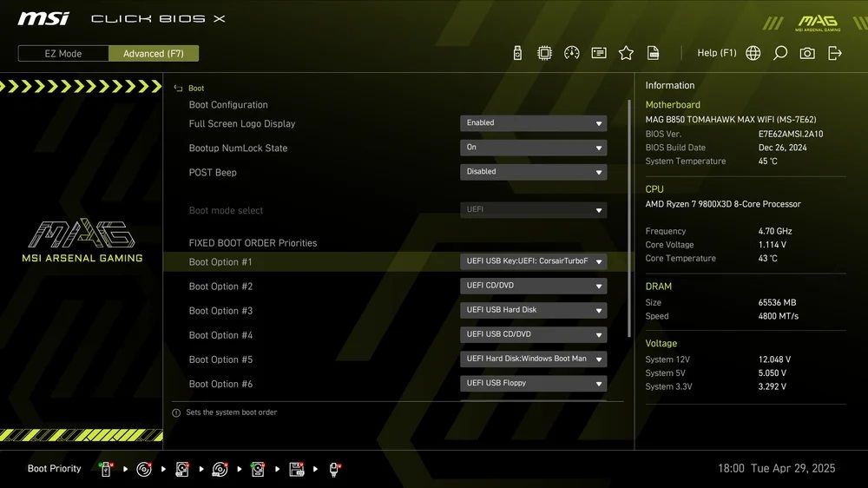Screen dimensions: 868x488
Task: Open the language globe icon
Action: 753,53
